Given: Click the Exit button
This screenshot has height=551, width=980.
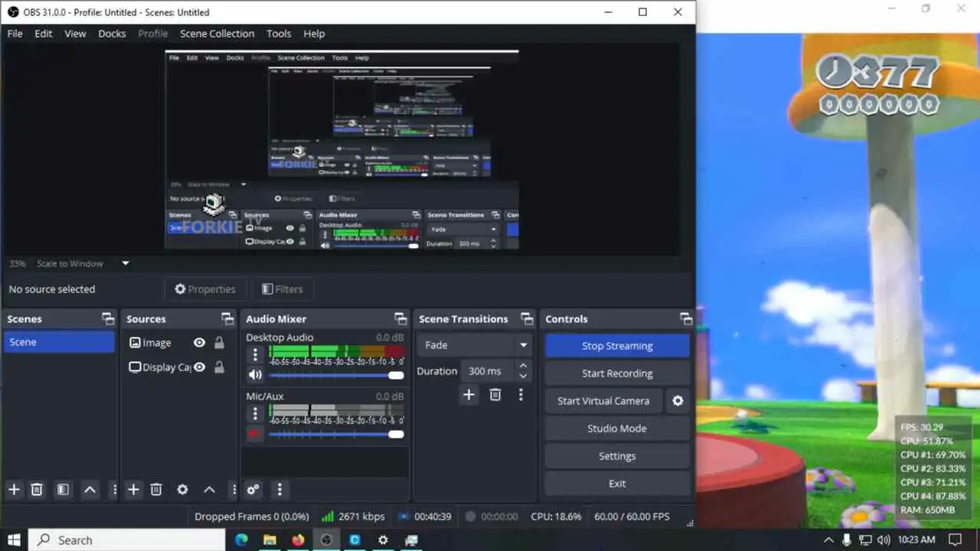Looking at the screenshot, I should point(617,484).
